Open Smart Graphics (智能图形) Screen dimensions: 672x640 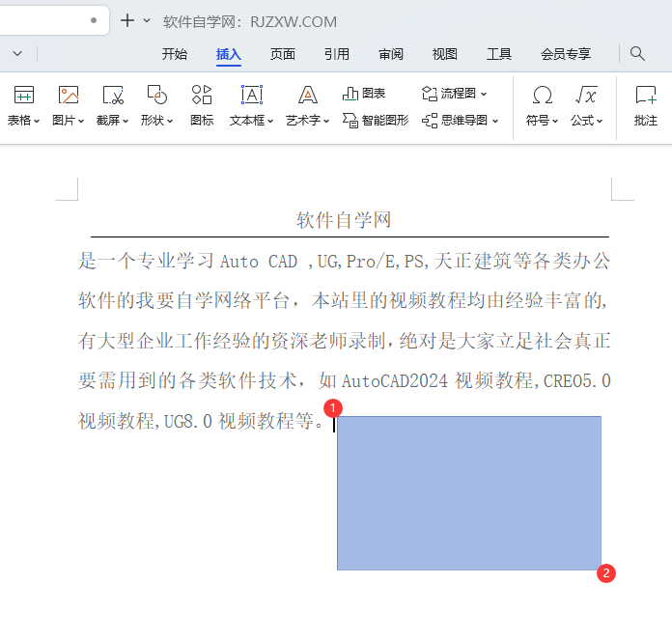tap(376, 121)
